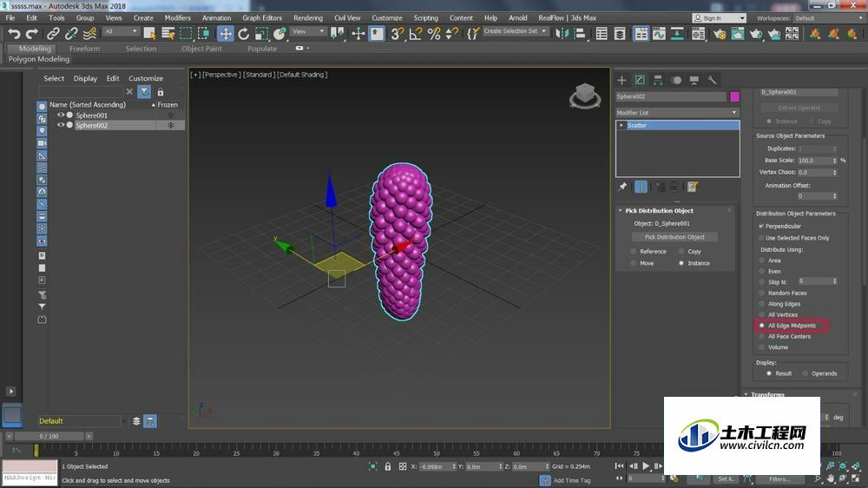
Task: Toggle the Percent Snap icon
Action: pos(434,34)
